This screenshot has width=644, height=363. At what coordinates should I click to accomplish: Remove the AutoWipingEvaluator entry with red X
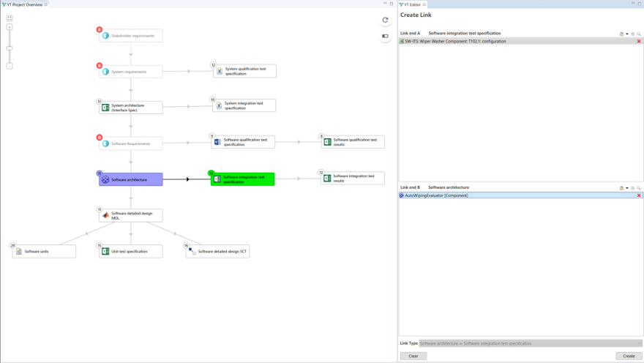[639, 195]
